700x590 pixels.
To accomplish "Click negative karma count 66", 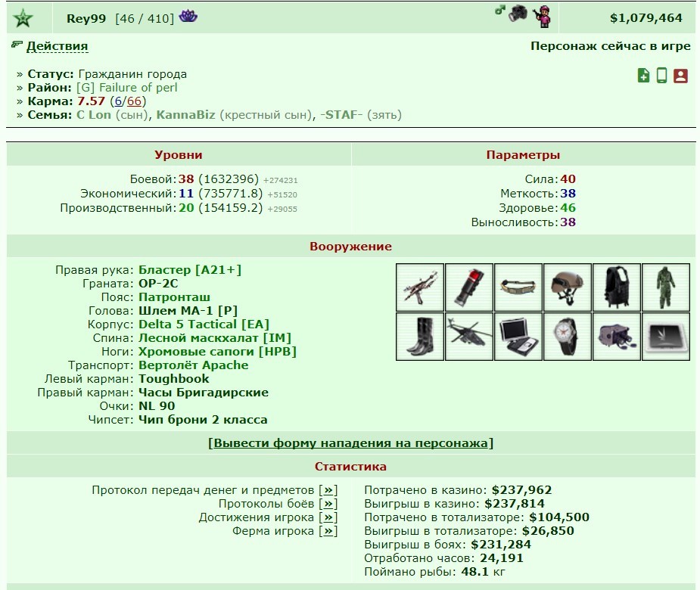I will coord(134,101).
